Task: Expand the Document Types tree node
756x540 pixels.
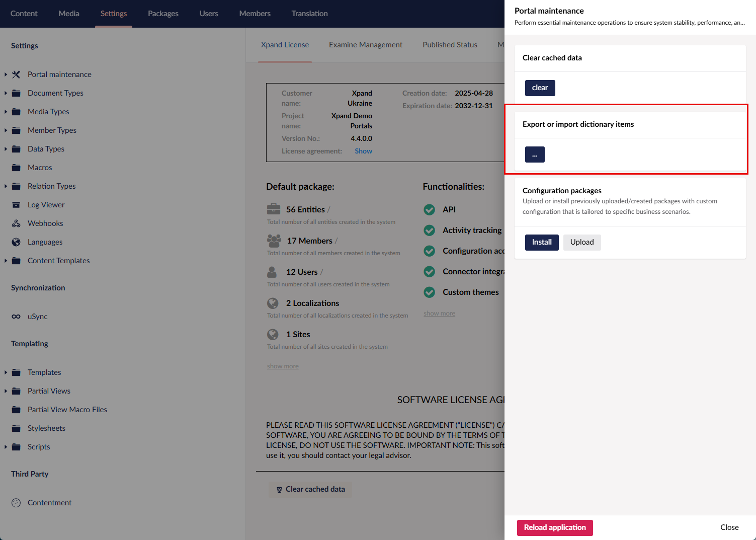Action: (6, 93)
